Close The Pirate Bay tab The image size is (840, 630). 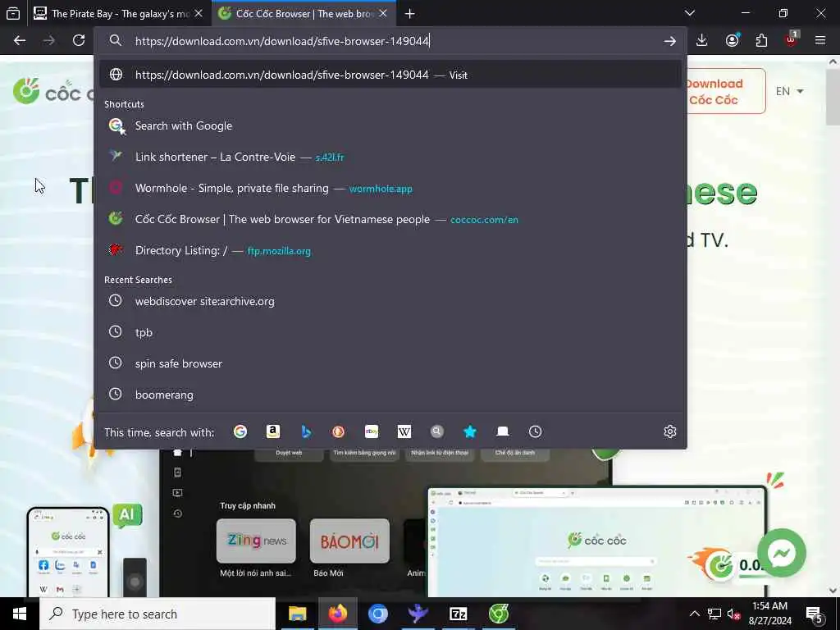coord(199,14)
